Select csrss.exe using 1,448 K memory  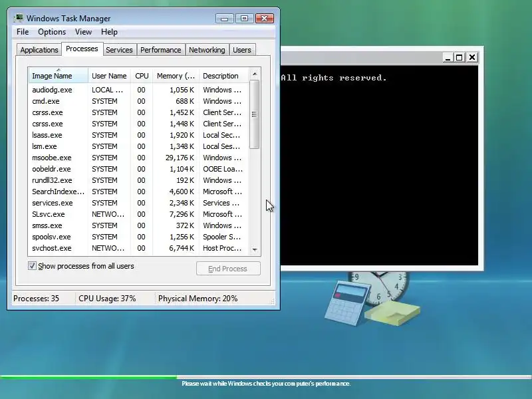(x=139, y=124)
